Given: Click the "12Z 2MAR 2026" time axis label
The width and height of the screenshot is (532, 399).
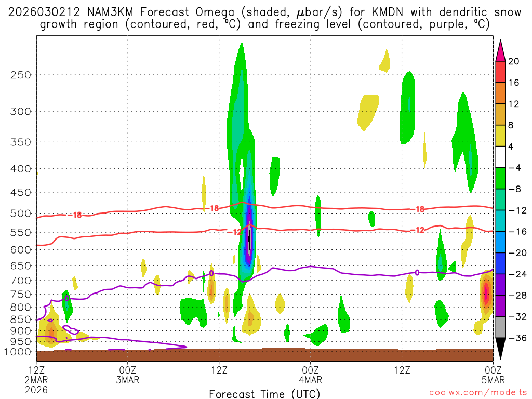Looking at the screenshot, I should [x=36, y=380].
